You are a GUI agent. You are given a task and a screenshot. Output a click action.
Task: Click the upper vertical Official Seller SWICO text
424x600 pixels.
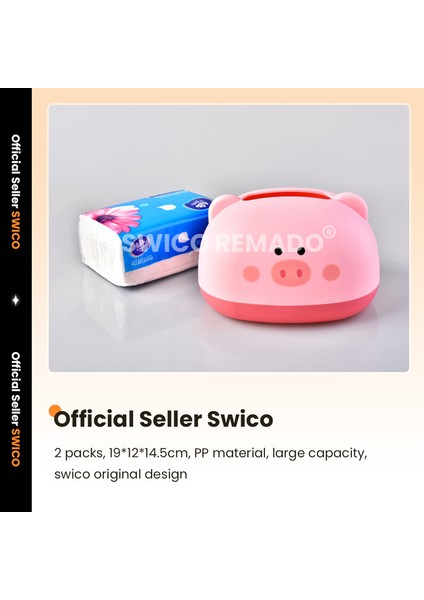click(16, 192)
